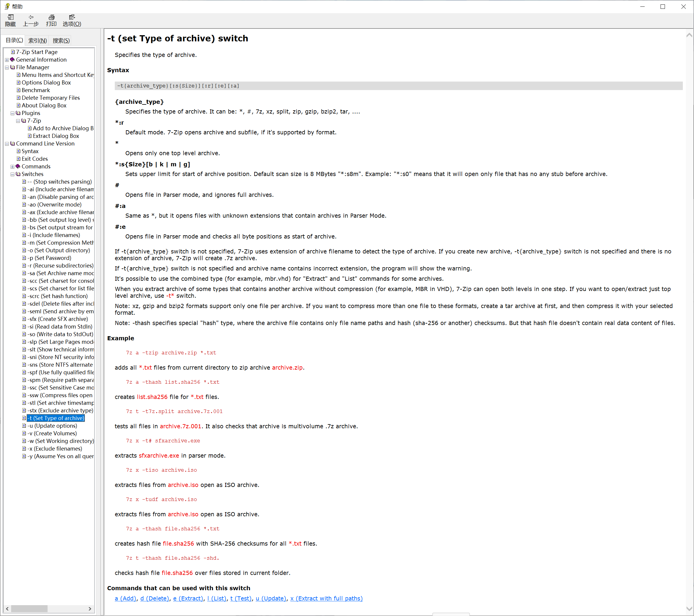Expand the General Information node

[7, 60]
